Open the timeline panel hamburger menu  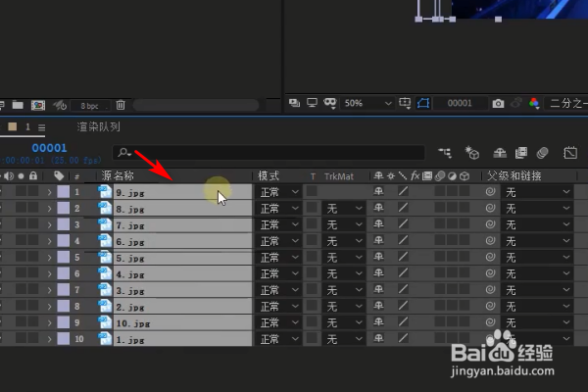[x=41, y=127]
